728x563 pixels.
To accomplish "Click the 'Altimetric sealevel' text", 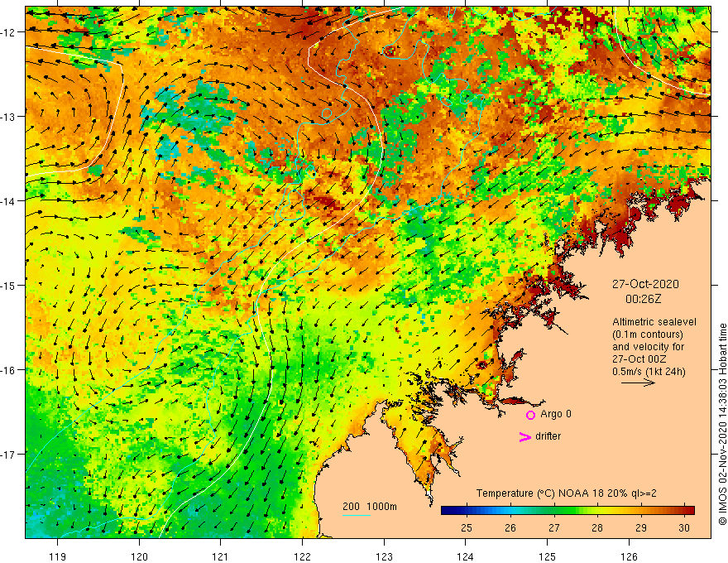I will [x=654, y=322].
